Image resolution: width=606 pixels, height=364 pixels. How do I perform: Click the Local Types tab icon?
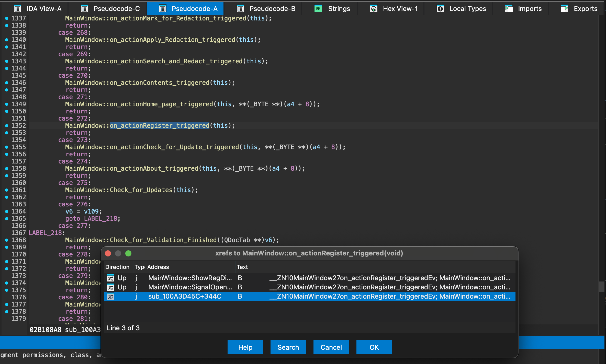(440, 9)
